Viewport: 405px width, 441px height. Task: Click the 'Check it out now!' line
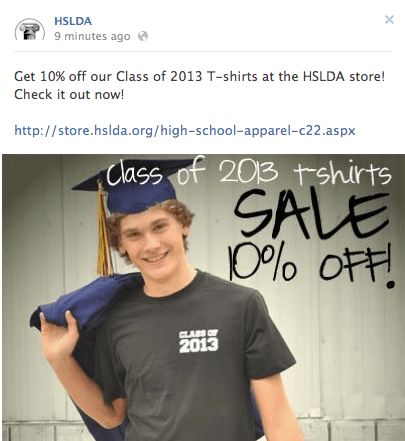69,95
